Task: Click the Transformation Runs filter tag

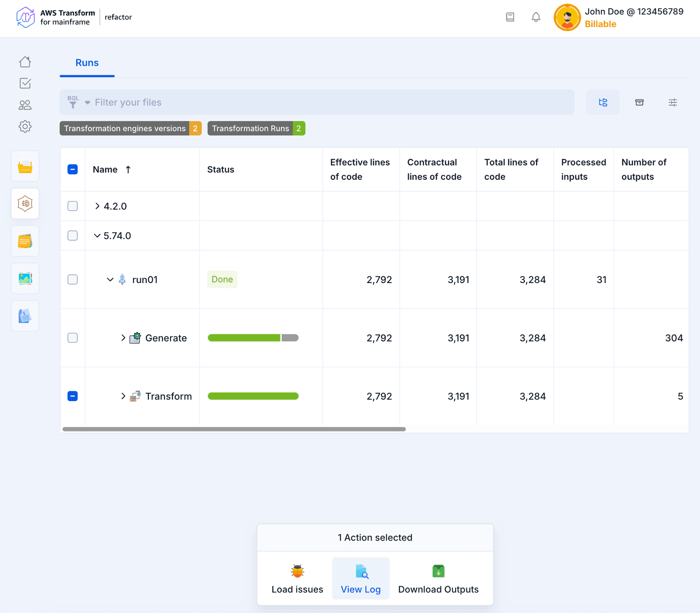Action: [x=256, y=128]
